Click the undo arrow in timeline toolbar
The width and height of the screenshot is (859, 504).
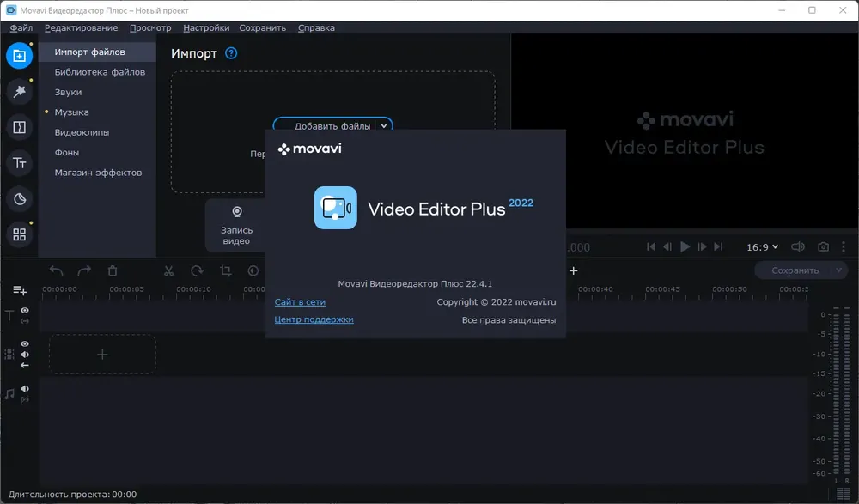tap(57, 270)
